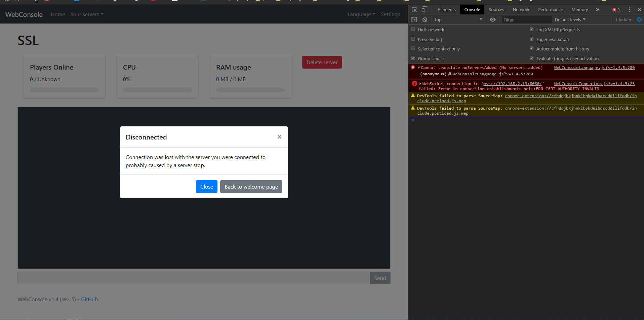
Task: Open the Default levels dropdown
Action: click(569, 19)
